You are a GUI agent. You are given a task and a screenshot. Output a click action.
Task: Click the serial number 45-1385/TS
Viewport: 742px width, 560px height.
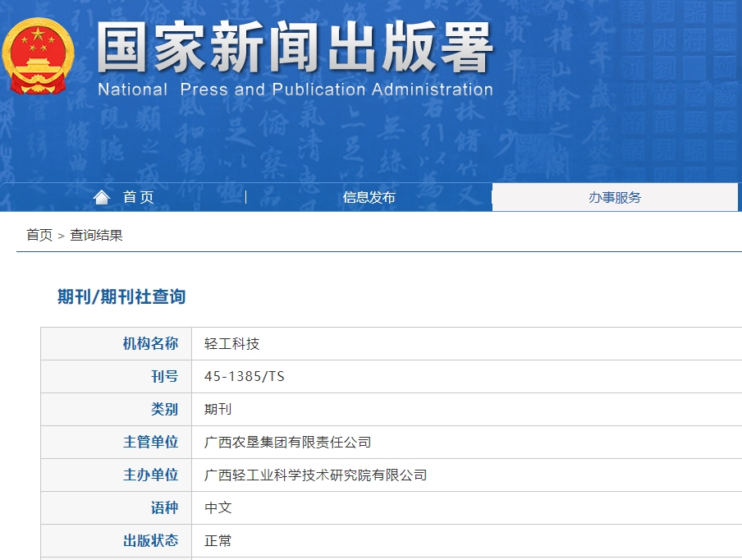[245, 376]
